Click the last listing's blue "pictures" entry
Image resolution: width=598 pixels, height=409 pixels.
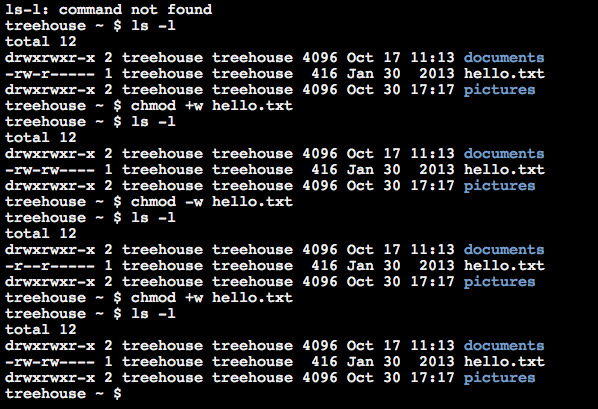click(499, 378)
